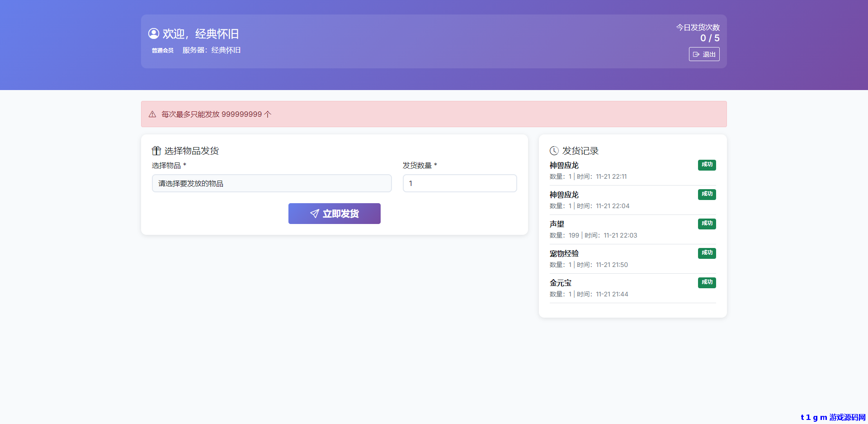868x424 pixels.
Task: Click the clock icon beside 发货记录
Action: (553, 151)
